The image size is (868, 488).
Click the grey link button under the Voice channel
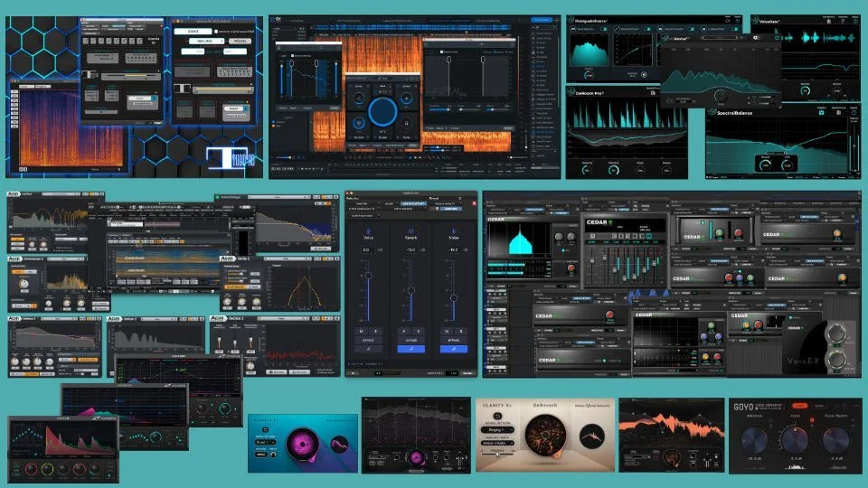pyautogui.click(x=369, y=349)
